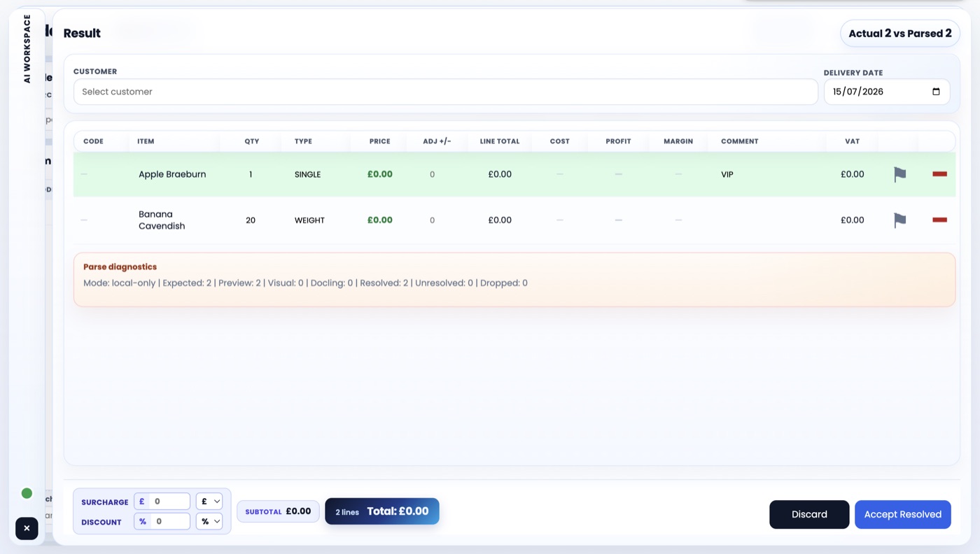Click the Result heading
This screenshot has height=554, width=980.
(82, 33)
